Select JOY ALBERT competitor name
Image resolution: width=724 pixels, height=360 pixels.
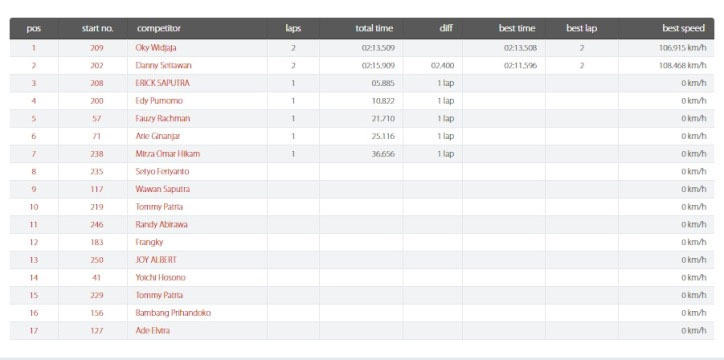[156, 260]
